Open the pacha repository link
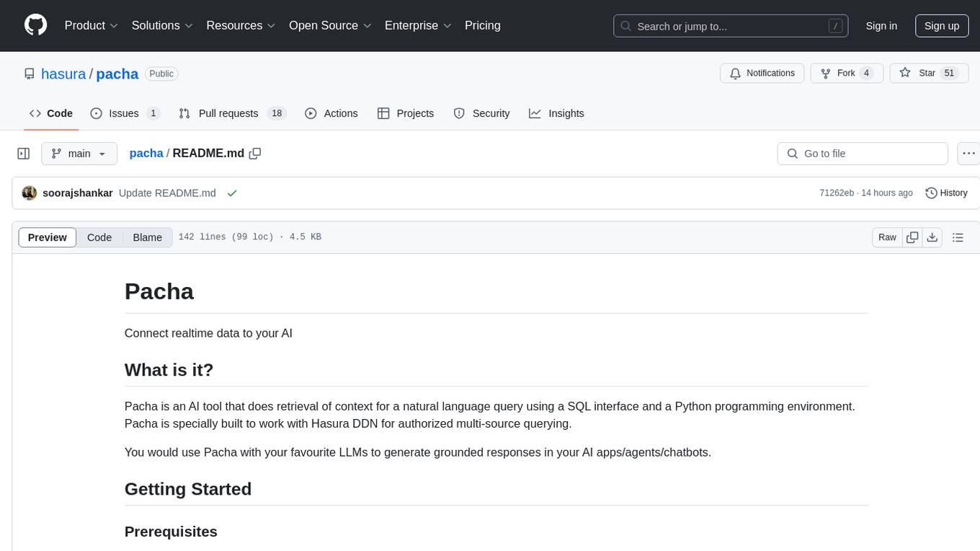Viewport: 980px width, 551px height. pyautogui.click(x=117, y=74)
